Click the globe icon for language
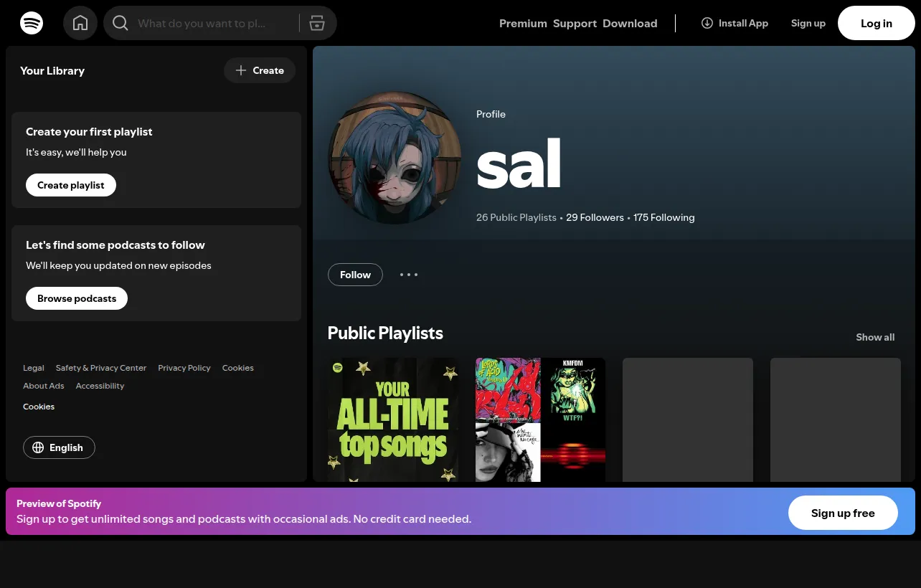 (x=38, y=447)
